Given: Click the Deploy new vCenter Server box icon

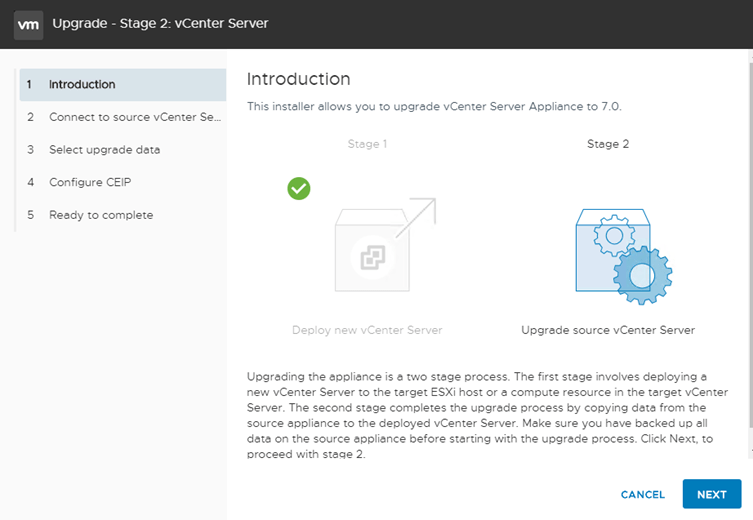Looking at the screenshot, I should (371, 250).
